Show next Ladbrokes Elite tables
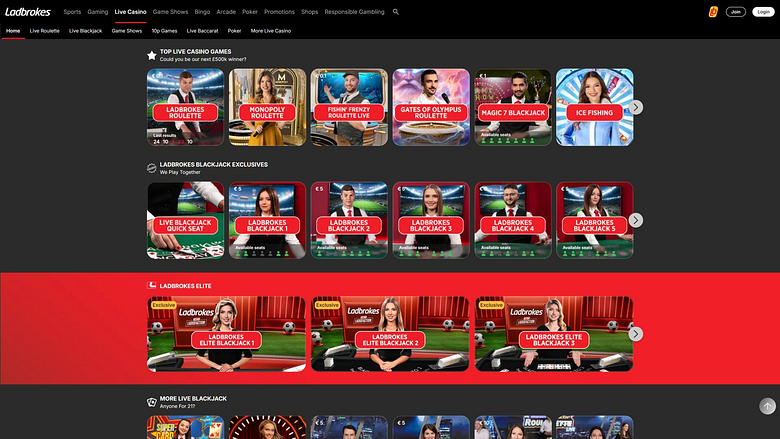This screenshot has width=780, height=439. pyautogui.click(x=635, y=334)
